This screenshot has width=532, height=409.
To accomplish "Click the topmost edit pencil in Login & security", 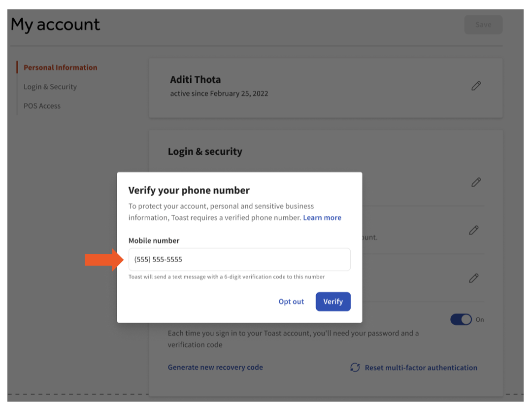I will pyautogui.click(x=476, y=182).
